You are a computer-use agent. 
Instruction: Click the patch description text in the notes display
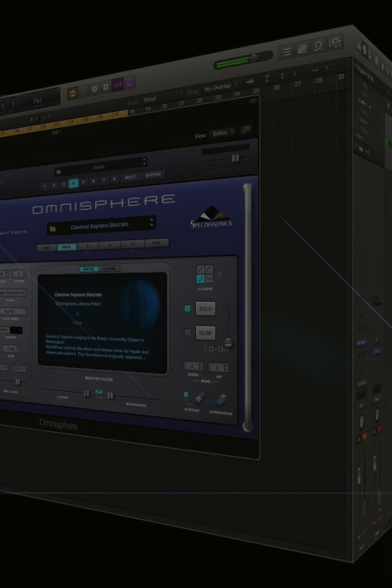point(97,349)
